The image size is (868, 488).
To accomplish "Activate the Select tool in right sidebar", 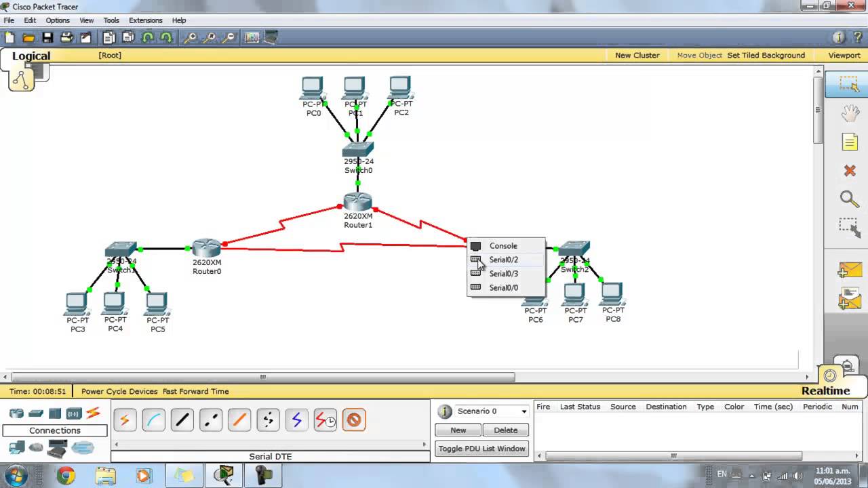I will coord(849,85).
